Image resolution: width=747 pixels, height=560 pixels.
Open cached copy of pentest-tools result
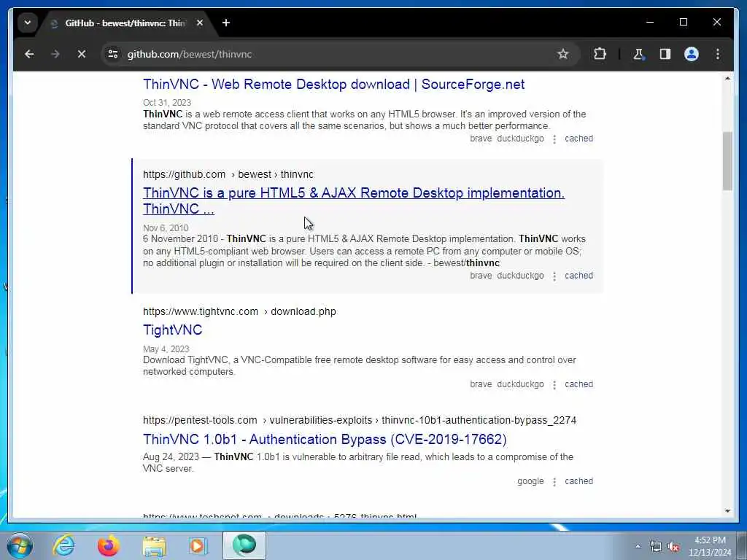[x=578, y=481]
